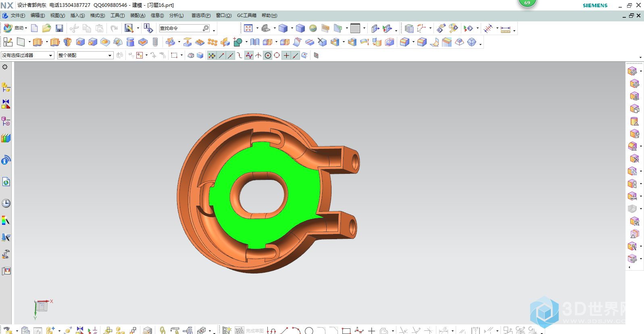
Task: Expand the rectangle selection dropdown arrow
Action: [181, 55]
